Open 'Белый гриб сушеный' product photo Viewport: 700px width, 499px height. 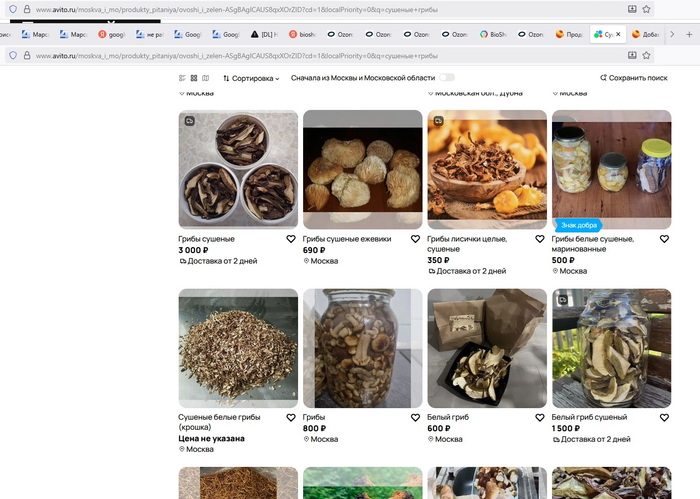tap(611, 348)
